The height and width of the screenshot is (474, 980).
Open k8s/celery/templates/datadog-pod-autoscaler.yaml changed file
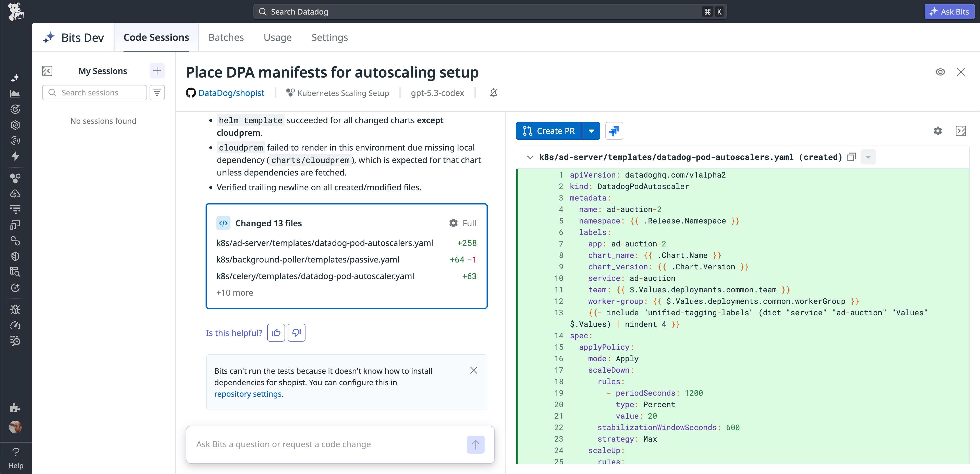[315, 276]
